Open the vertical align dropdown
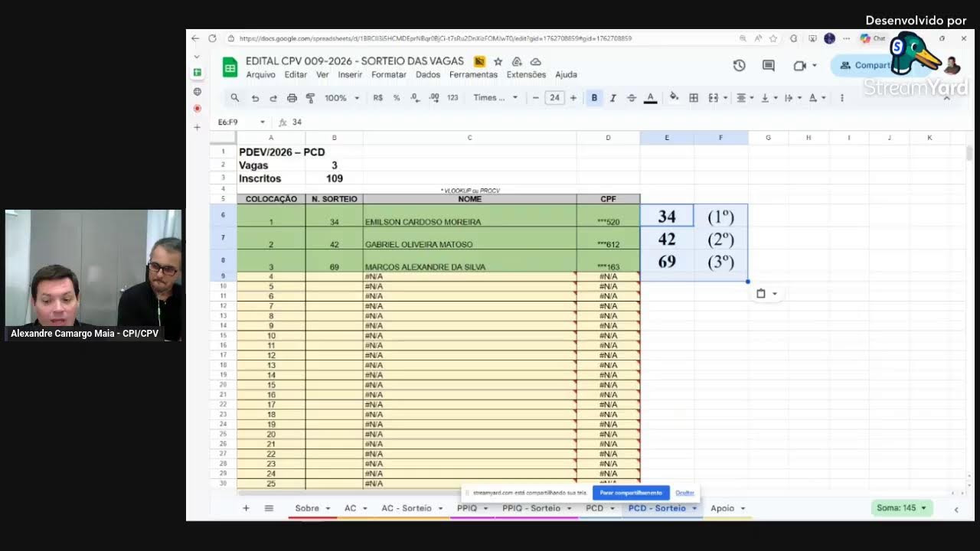980x551 pixels. [x=769, y=98]
